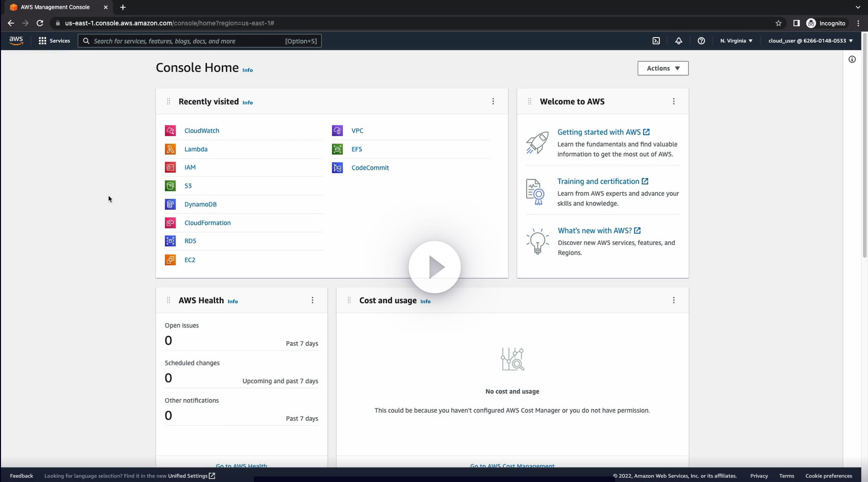
Task: Open the EFS service icon
Action: 338,149
